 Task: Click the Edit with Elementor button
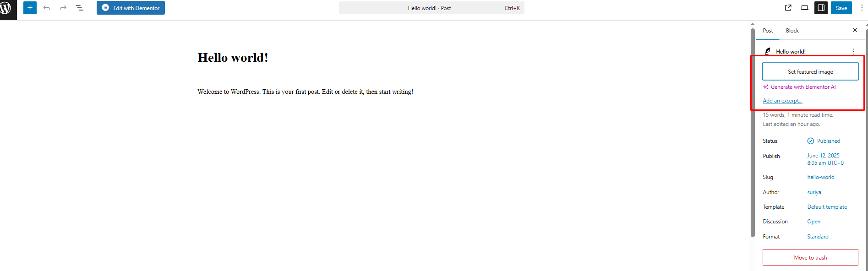(131, 8)
